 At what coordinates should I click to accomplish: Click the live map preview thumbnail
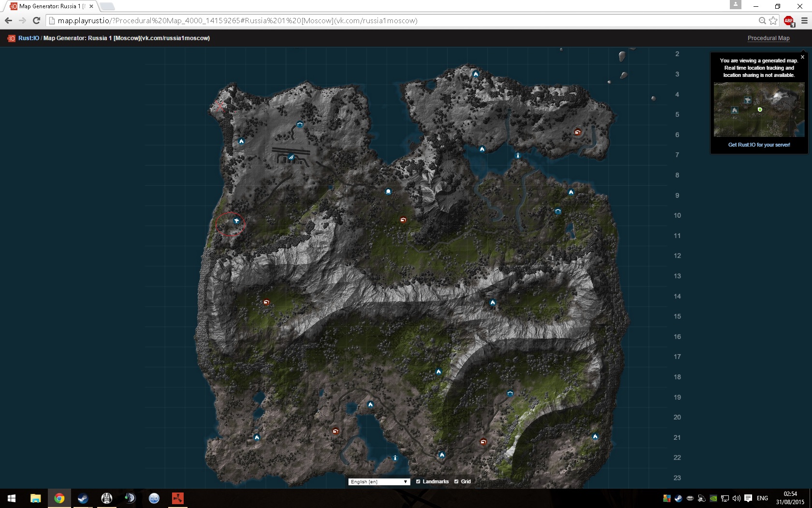tap(759, 109)
